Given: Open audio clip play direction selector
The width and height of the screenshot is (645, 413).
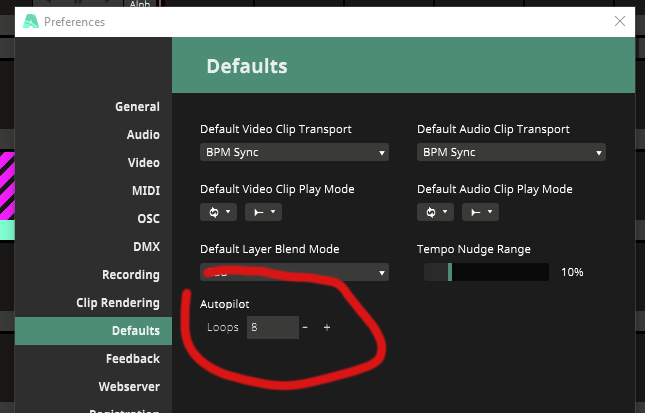Looking at the screenshot, I should pyautogui.click(x=480, y=212).
